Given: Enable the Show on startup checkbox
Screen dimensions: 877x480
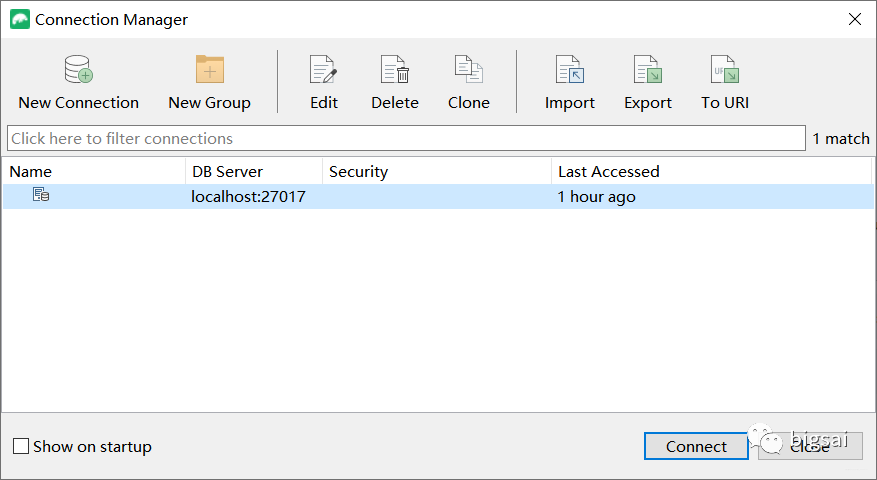Looking at the screenshot, I should [x=21, y=447].
